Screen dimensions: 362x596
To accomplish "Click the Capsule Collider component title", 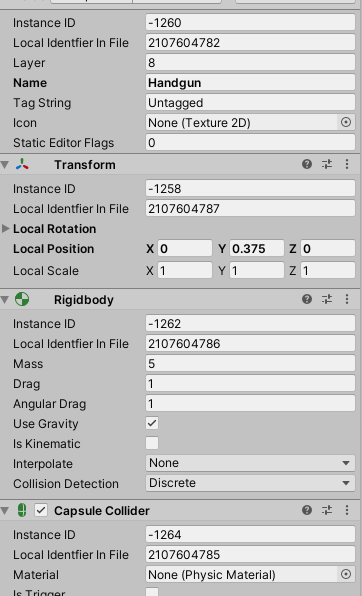I will click(102, 510).
